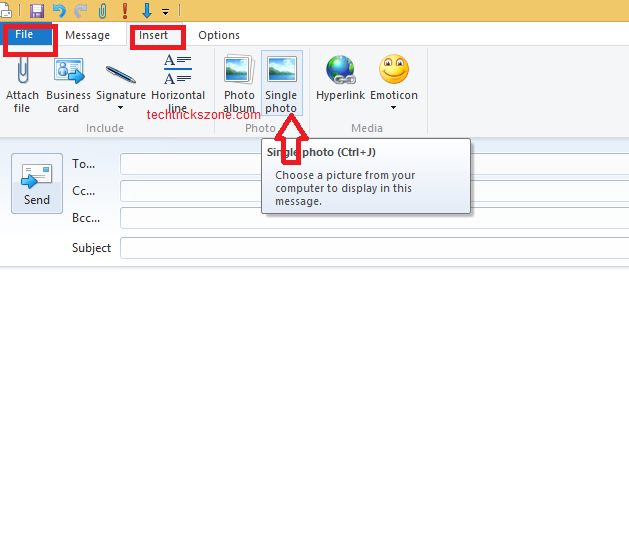The width and height of the screenshot is (629, 542).
Task: Switch to the Options tab
Action: pos(219,35)
